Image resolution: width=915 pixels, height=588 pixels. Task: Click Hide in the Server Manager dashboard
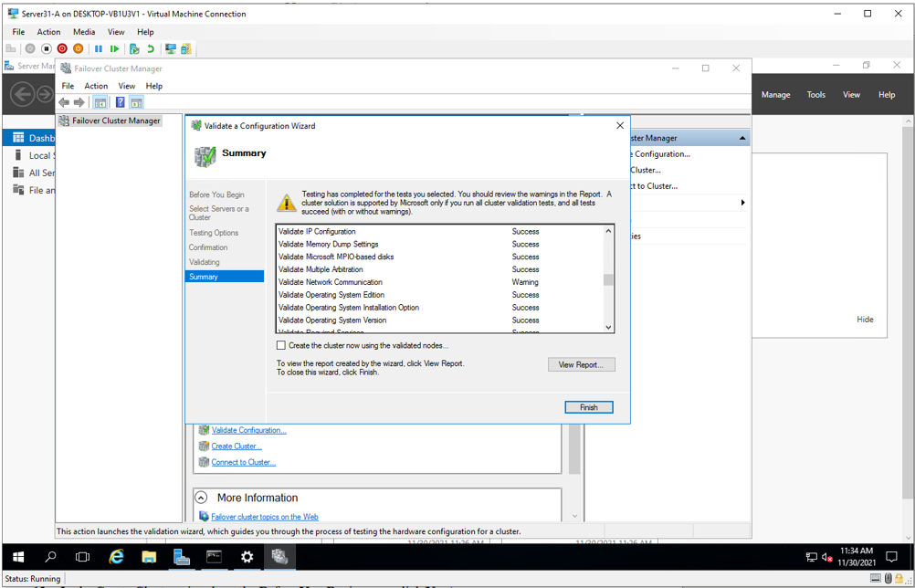[865, 319]
